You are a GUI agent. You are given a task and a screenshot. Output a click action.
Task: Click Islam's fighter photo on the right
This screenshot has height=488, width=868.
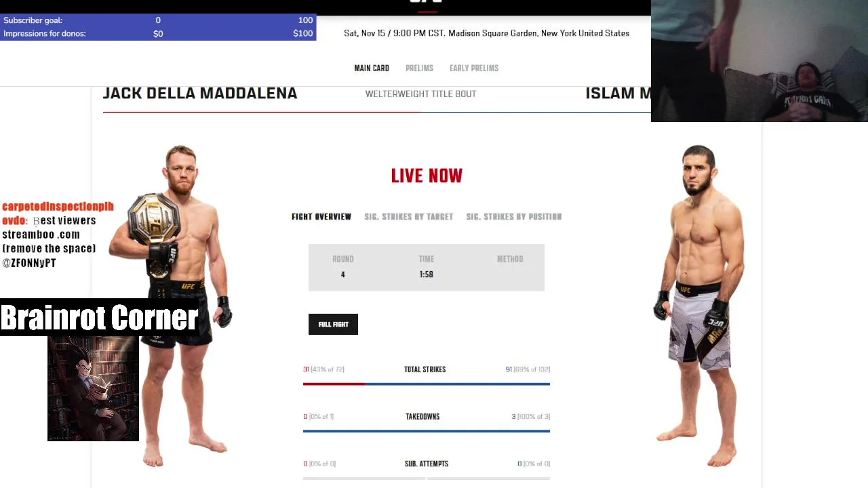(698, 305)
